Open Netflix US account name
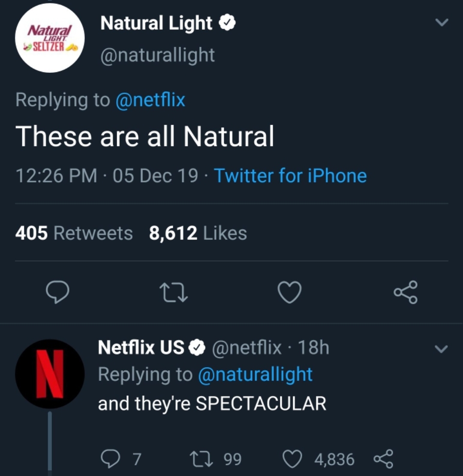This screenshot has width=463, height=476. 141,347
